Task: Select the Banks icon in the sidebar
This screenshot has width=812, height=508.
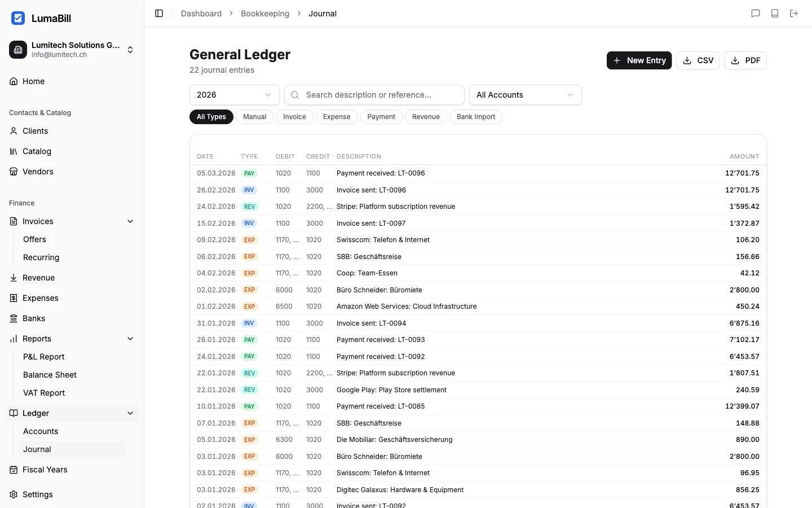Action: (13, 318)
